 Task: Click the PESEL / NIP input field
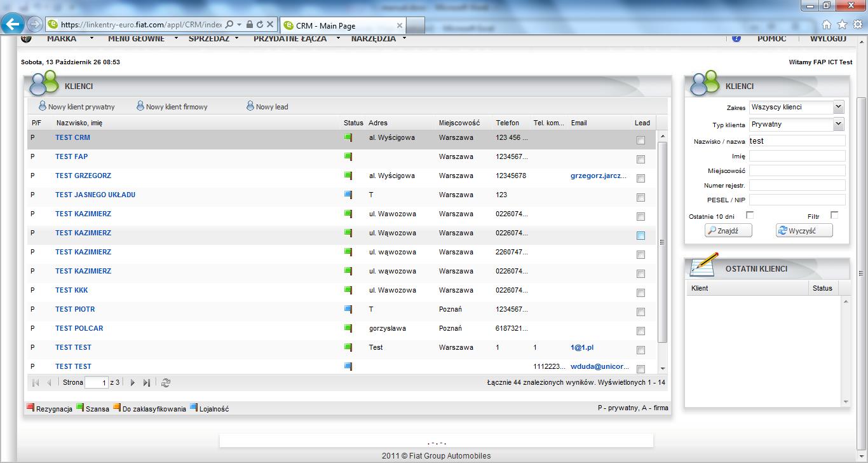[x=797, y=200]
